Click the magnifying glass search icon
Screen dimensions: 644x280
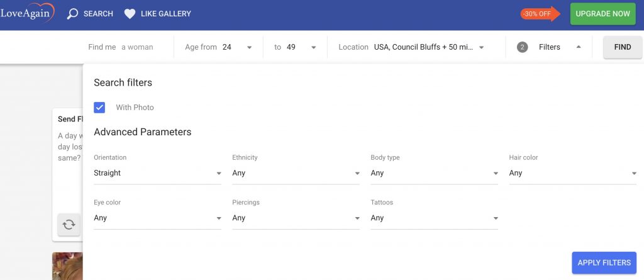tap(72, 14)
